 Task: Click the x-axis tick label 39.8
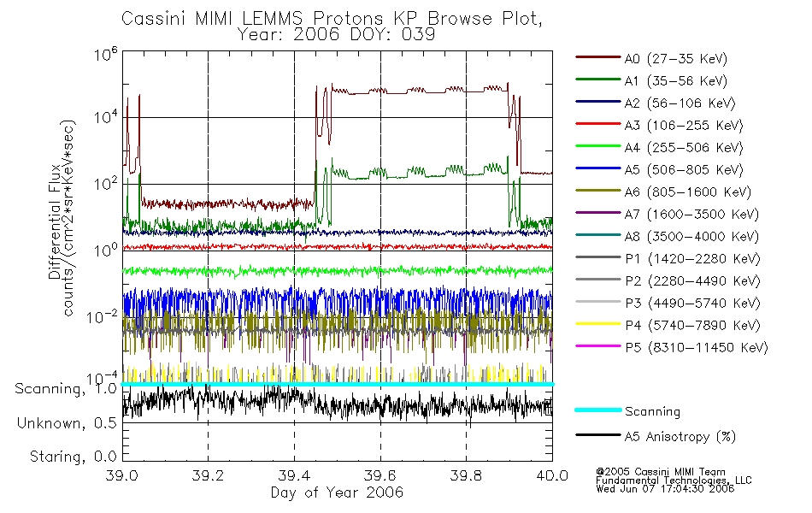tap(466, 475)
